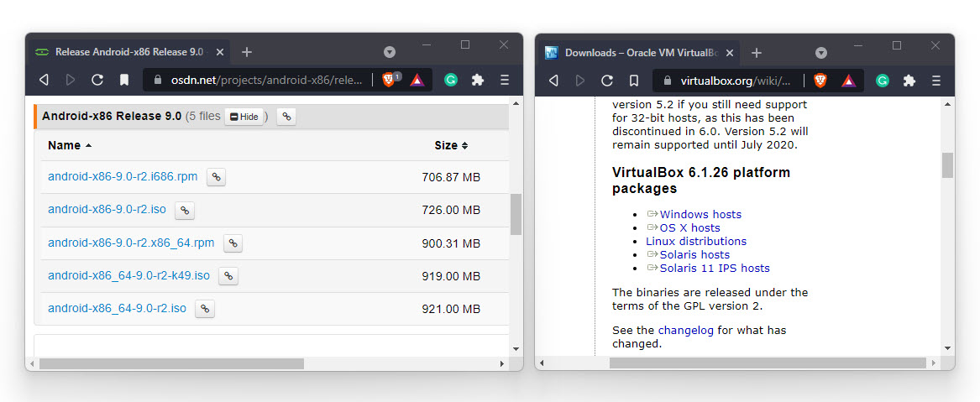Open the OS X hosts download link
This screenshot has width=980, height=402.
click(x=690, y=227)
